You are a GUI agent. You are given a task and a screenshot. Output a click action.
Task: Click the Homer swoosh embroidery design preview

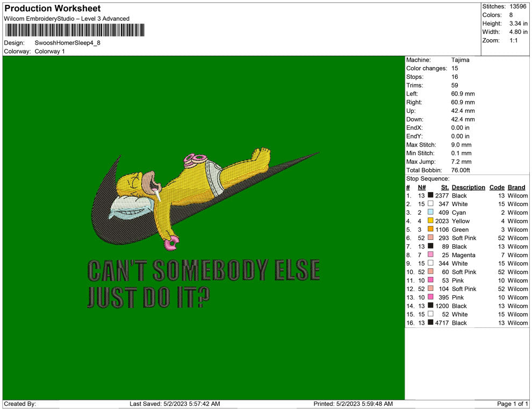[204, 228]
